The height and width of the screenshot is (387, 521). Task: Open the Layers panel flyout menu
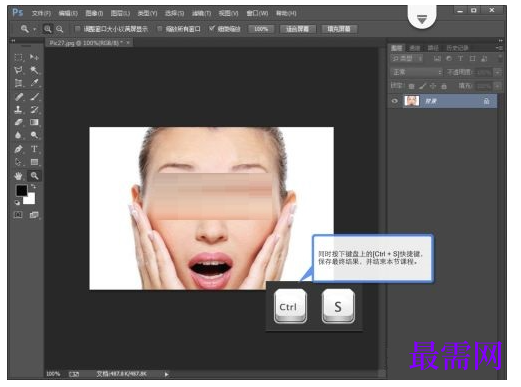pos(499,48)
